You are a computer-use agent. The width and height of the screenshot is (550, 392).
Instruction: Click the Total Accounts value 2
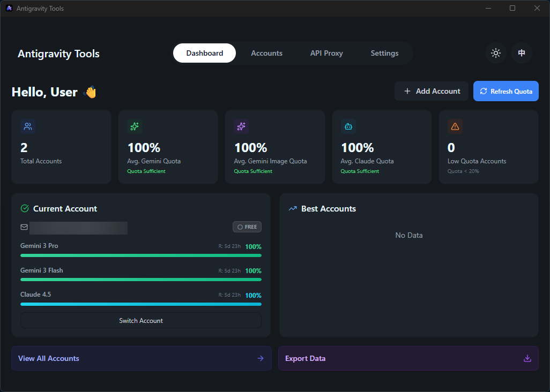point(24,147)
